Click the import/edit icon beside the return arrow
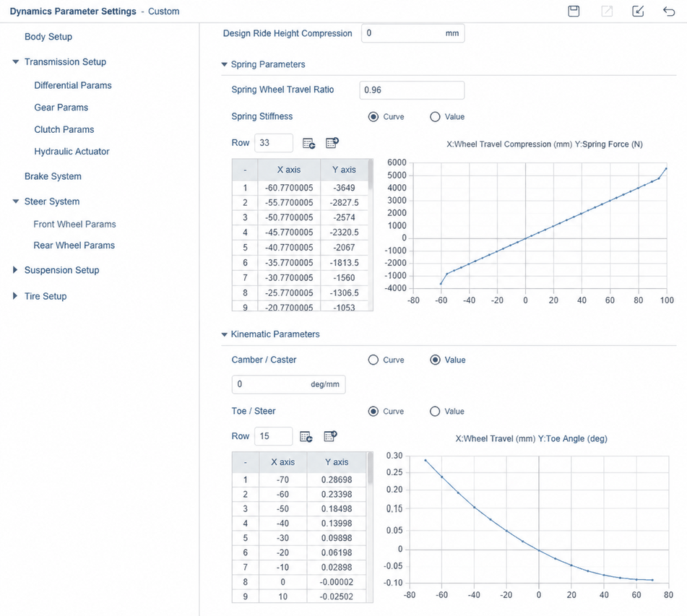Screen dimensions: 687x616 pyautogui.click(x=638, y=11)
